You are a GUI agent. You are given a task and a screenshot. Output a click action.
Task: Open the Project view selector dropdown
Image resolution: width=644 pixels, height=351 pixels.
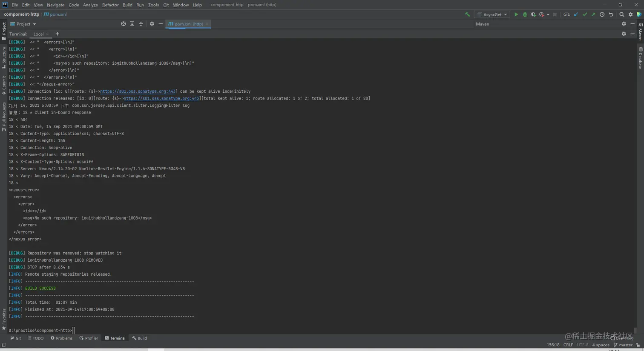click(x=23, y=24)
